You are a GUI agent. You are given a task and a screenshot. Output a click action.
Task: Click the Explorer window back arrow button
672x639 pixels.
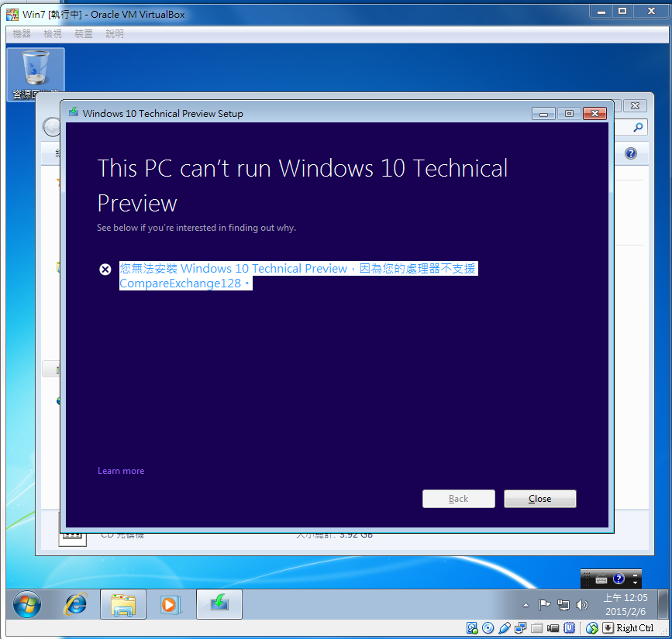pos(52,127)
